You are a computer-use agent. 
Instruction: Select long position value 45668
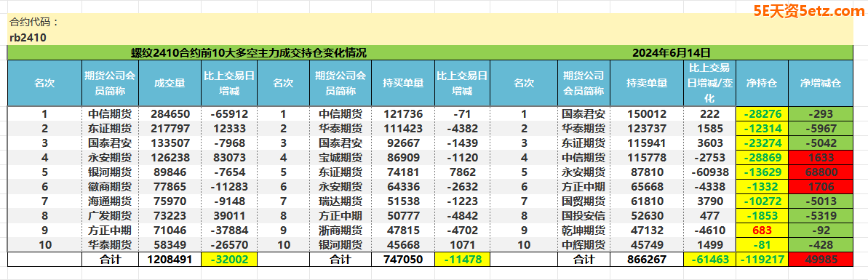403,244
